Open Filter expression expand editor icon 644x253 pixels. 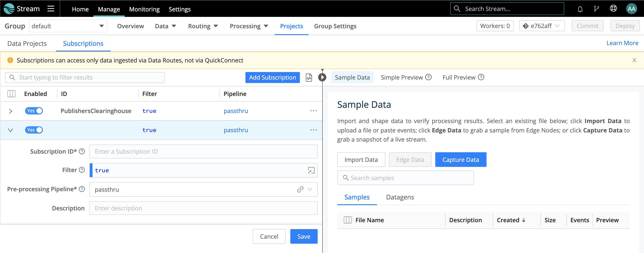tap(311, 170)
